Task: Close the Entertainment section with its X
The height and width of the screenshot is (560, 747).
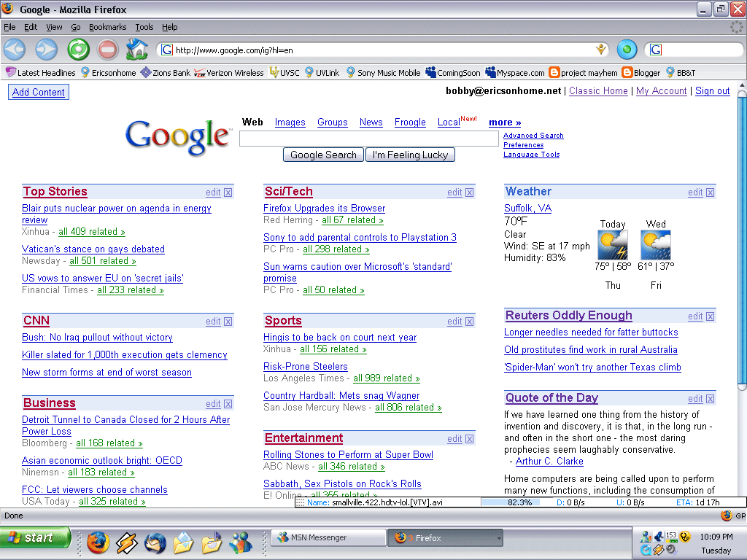Action: [x=470, y=438]
